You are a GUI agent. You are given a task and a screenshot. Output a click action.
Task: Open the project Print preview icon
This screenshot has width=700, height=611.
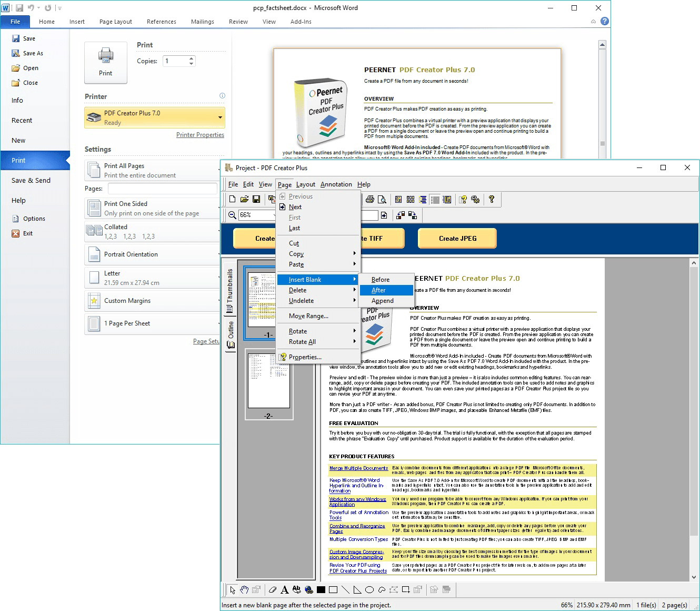click(x=382, y=200)
